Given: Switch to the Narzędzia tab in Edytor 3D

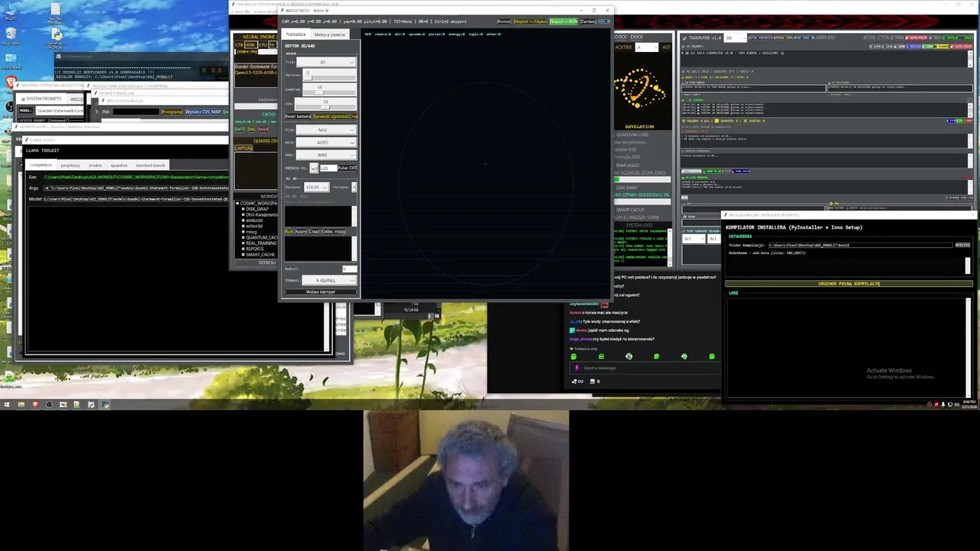Looking at the screenshot, I should [x=296, y=34].
